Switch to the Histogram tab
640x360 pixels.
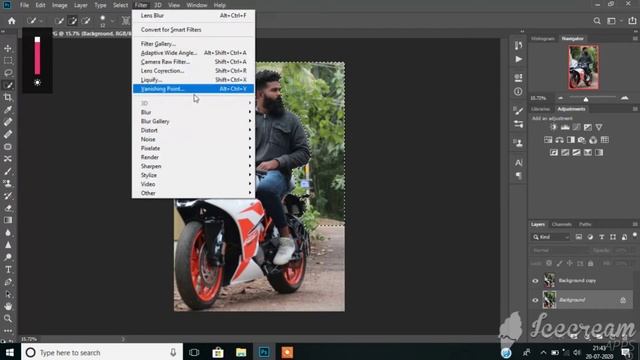click(542, 38)
